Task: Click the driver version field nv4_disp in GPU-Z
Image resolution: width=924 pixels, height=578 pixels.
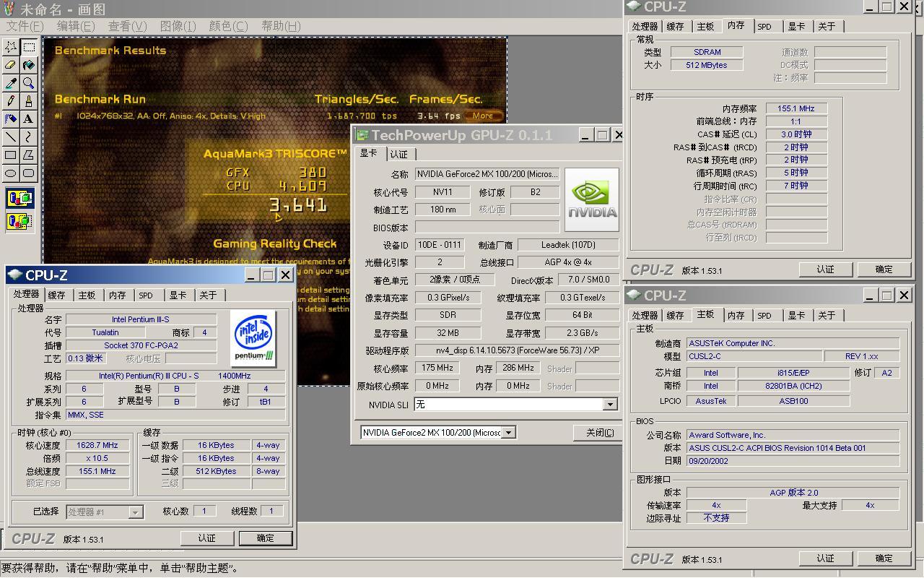Action: [x=516, y=350]
